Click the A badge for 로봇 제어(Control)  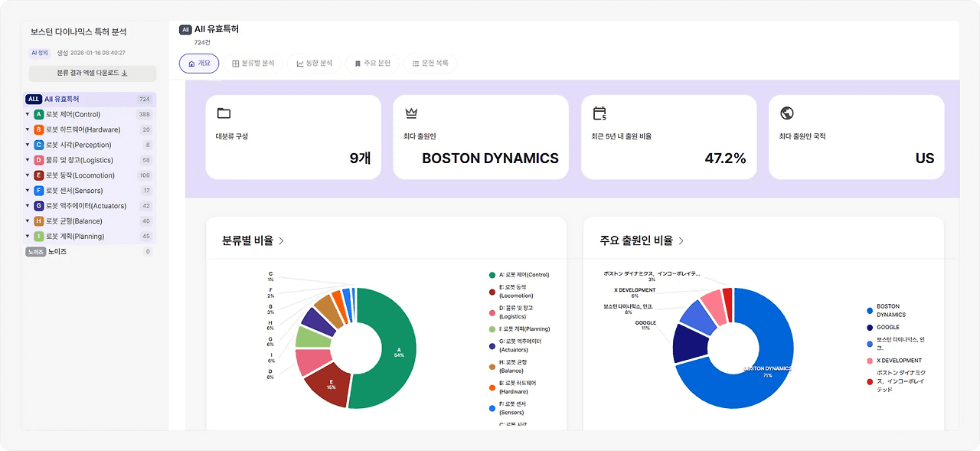39,115
